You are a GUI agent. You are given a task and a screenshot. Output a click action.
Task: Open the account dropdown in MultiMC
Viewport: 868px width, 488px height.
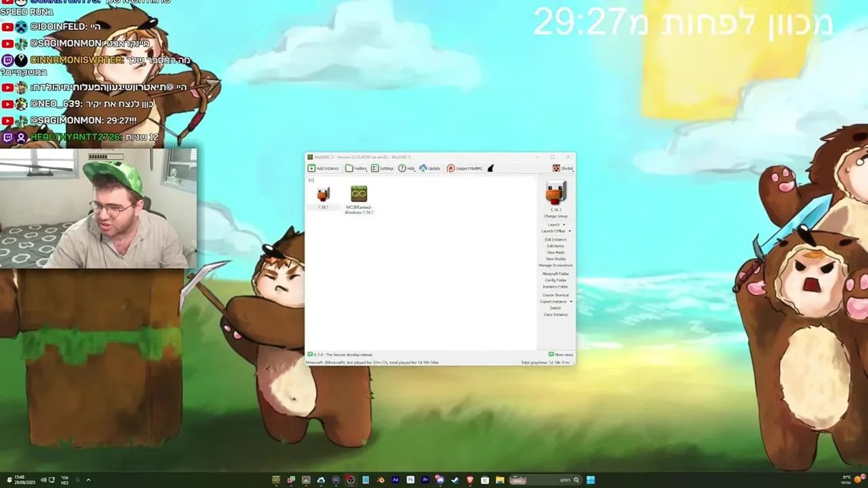tap(563, 168)
